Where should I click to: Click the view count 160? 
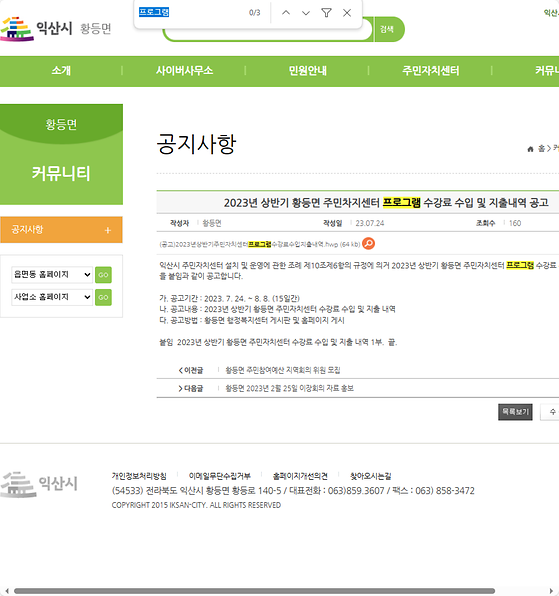515,224
